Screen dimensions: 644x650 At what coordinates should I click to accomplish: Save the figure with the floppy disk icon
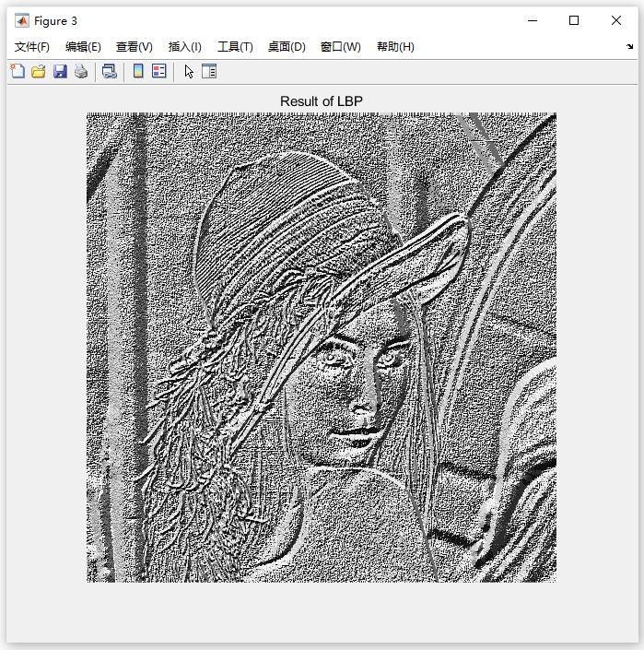pyautogui.click(x=60, y=71)
